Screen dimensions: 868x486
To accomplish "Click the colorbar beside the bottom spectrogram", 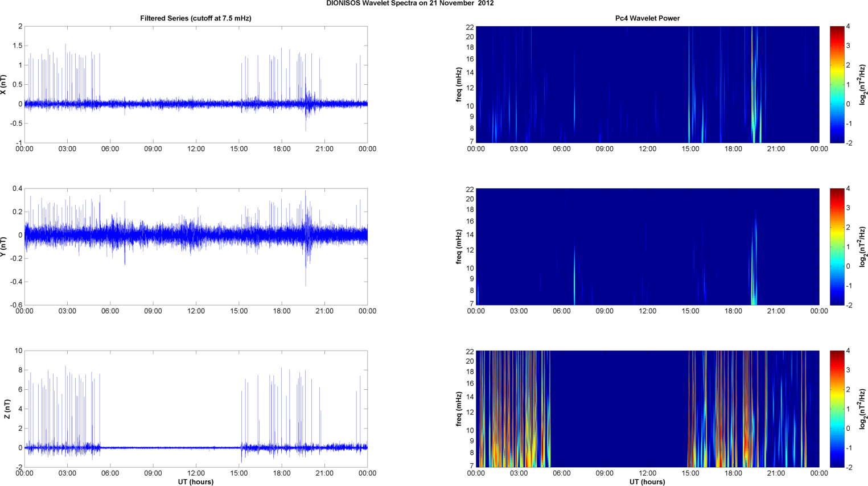I will [837, 409].
